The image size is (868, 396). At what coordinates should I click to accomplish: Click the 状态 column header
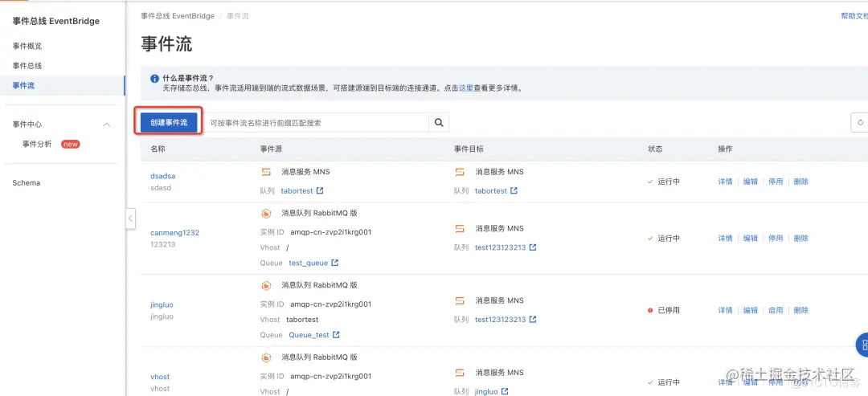(x=656, y=149)
